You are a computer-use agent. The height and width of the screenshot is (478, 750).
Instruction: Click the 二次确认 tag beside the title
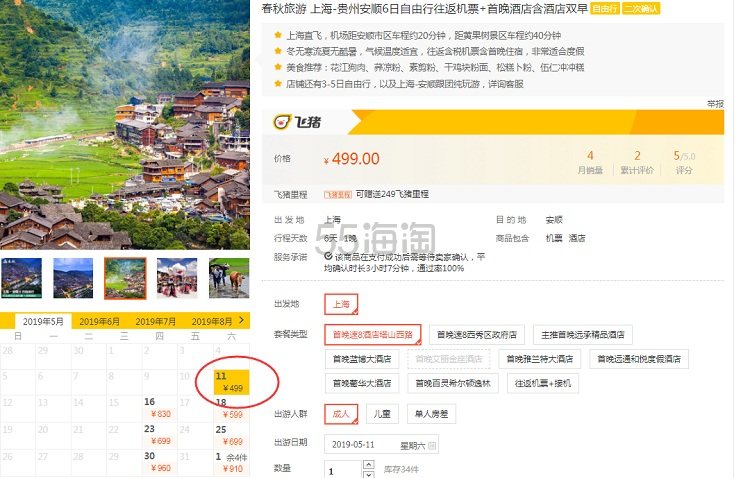pyautogui.click(x=641, y=9)
